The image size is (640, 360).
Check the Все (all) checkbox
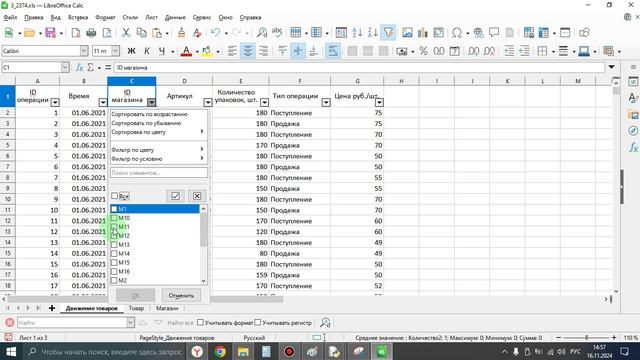(x=114, y=196)
